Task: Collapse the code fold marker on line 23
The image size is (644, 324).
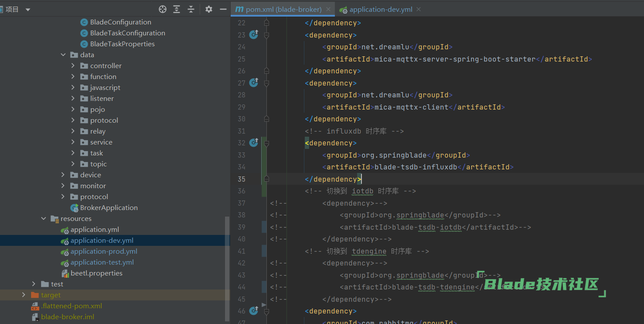Action: pos(266,35)
